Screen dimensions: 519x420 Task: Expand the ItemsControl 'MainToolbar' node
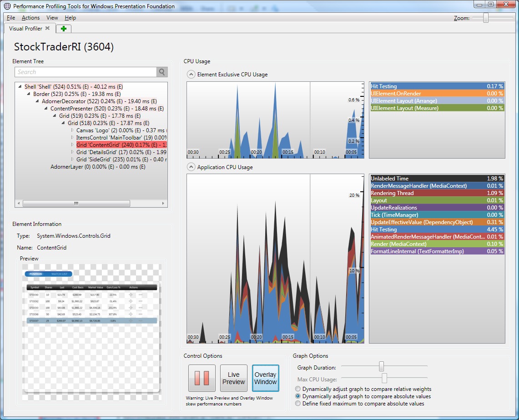pos(72,138)
